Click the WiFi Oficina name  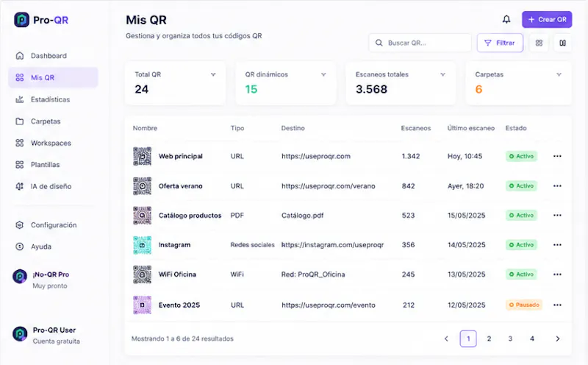[x=177, y=274]
